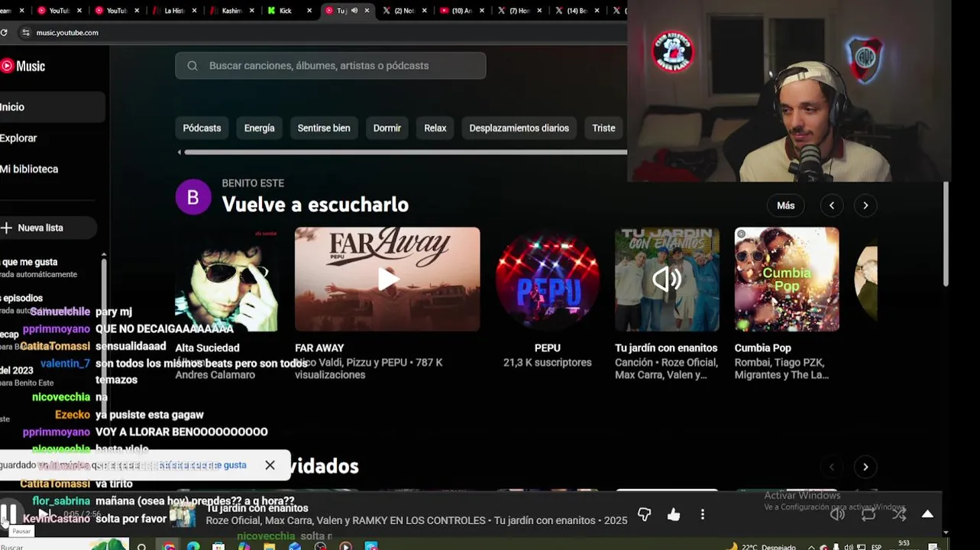Switch to the La Hist browser tab
980x550 pixels.
[x=174, y=11]
